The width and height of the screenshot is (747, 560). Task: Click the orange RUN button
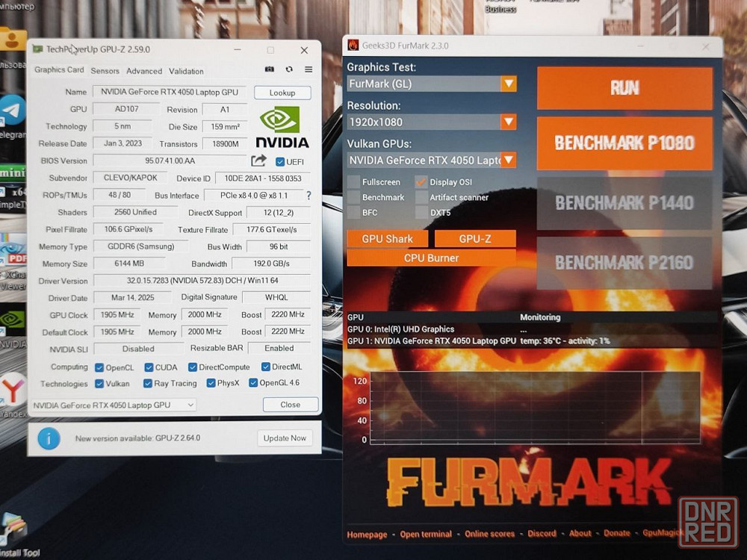tap(624, 88)
